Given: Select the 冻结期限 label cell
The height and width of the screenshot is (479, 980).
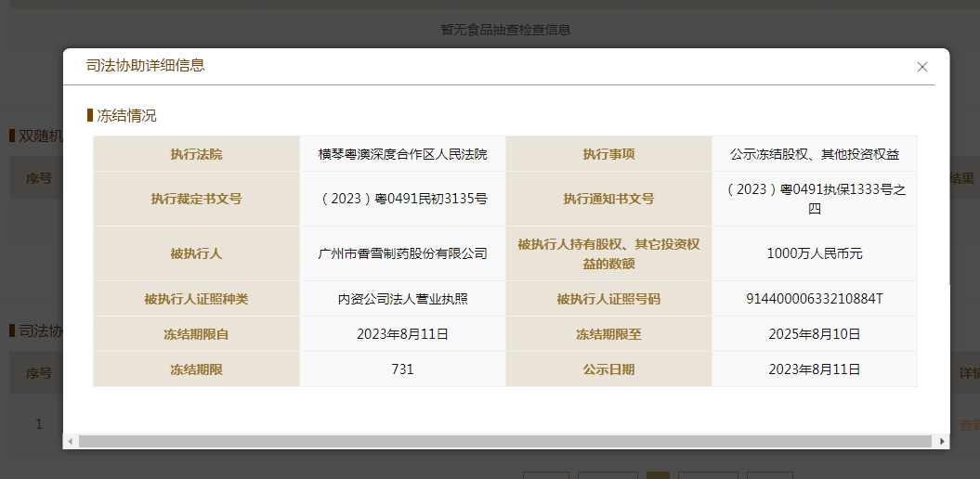Looking at the screenshot, I should tap(196, 369).
